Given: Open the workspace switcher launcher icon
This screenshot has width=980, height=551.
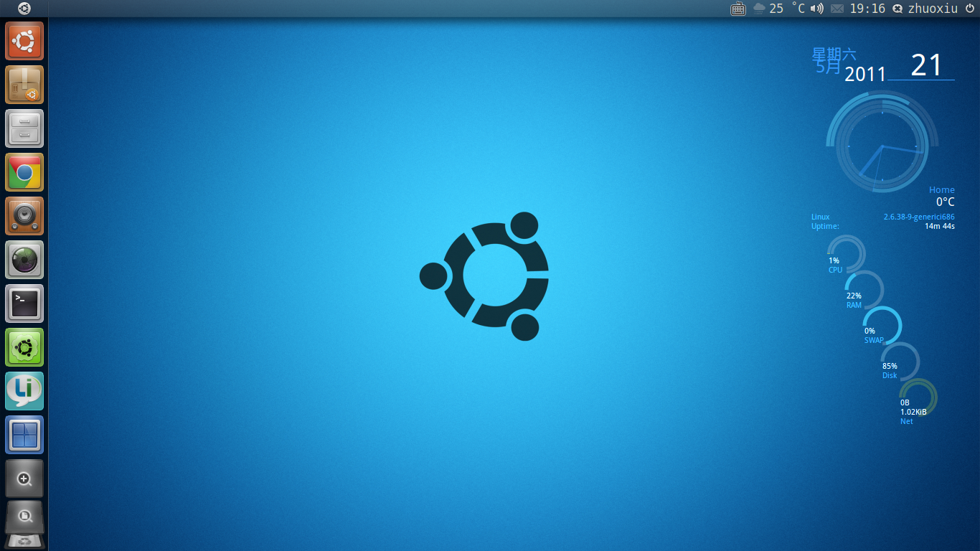Looking at the screenshot, I should coord(24,435).
